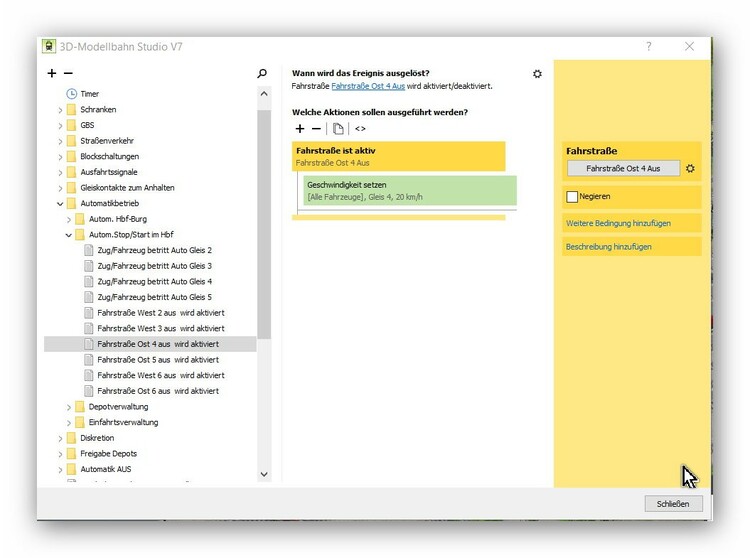
Task: Expand Gleiskontakte zum Anhalten folder
Action: click(x=60, y=188)
